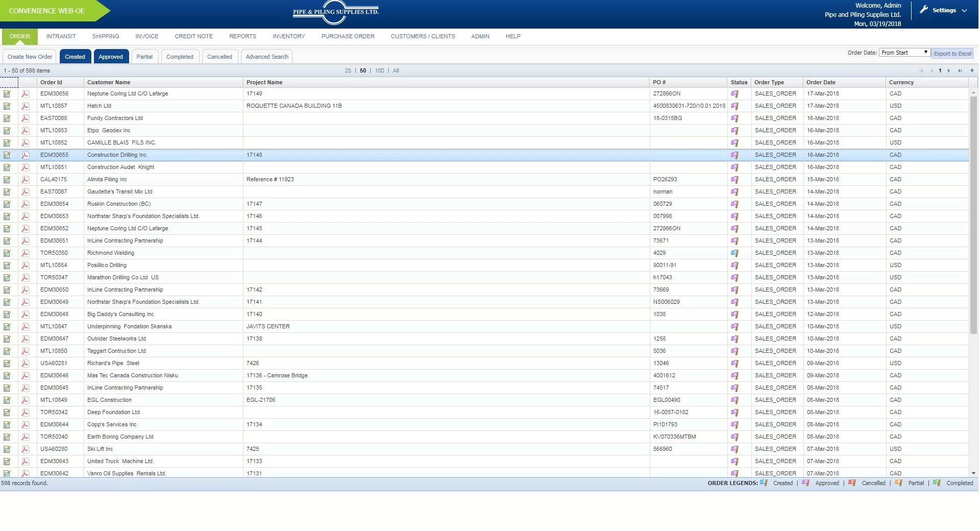Screen dimensions: 980x531
Task: Click status flag of Richmond Welding order
Action: [x=734, y=253]
